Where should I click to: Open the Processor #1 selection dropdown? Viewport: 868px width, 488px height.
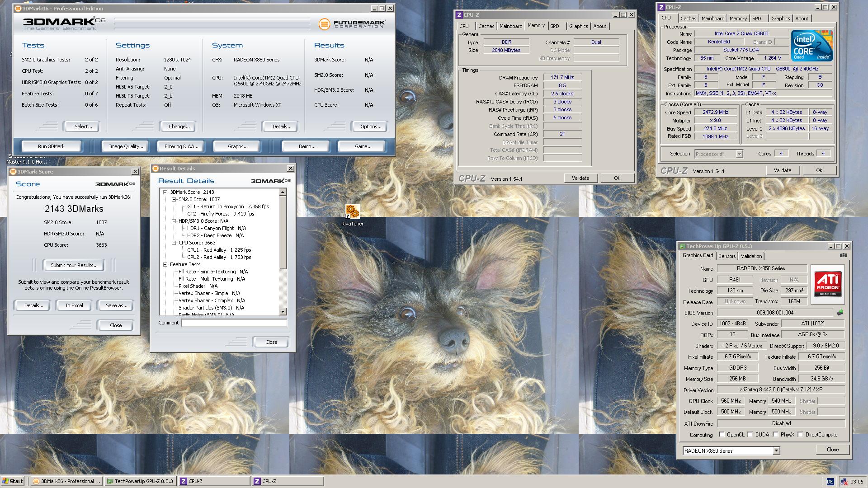739,154
